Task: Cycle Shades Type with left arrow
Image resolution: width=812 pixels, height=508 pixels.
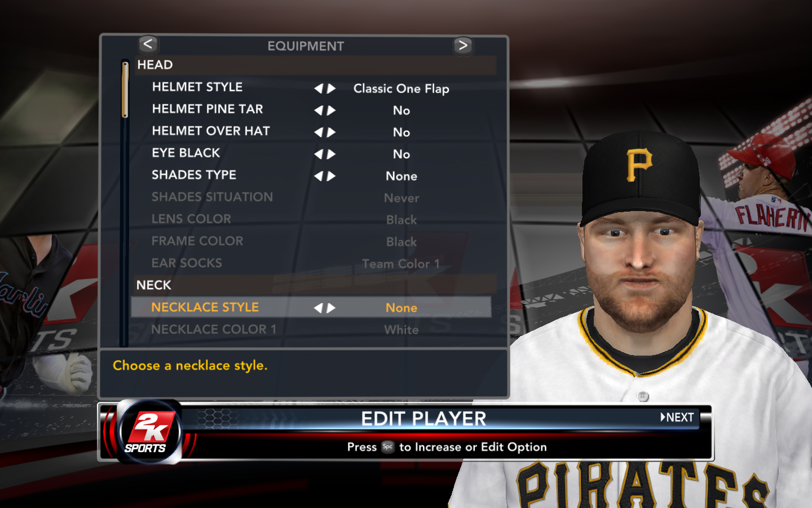Action: (x=319, y=176)
